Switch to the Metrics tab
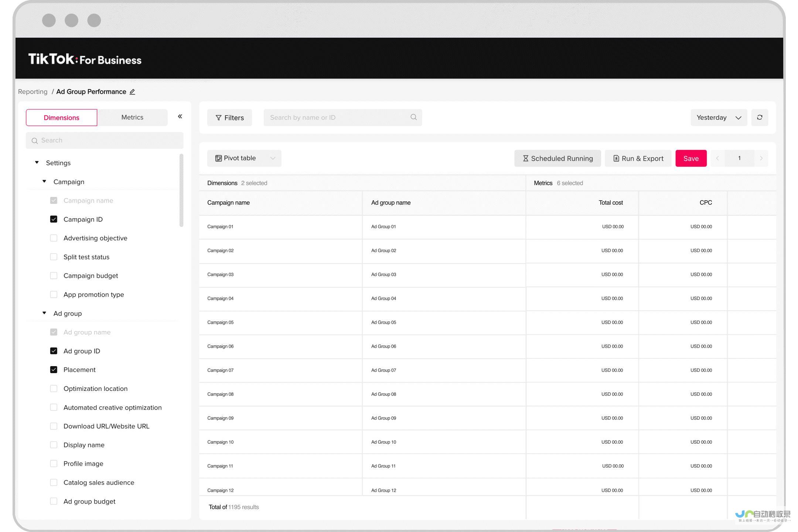The height and width of the screenshot is (532, 798). pos(132,117)
